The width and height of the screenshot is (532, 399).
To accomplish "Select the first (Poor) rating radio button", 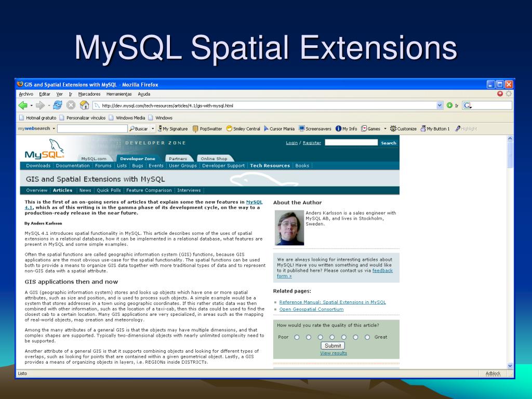I will pos(297,337).
